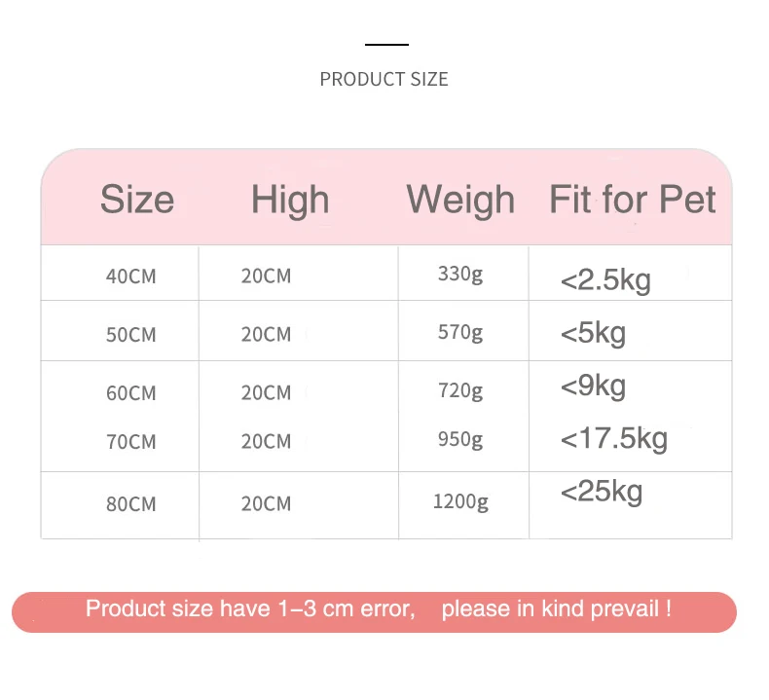Select the Fit for Pet header
This screenshot has width=769, height=700.
click(x=633, y=200)
